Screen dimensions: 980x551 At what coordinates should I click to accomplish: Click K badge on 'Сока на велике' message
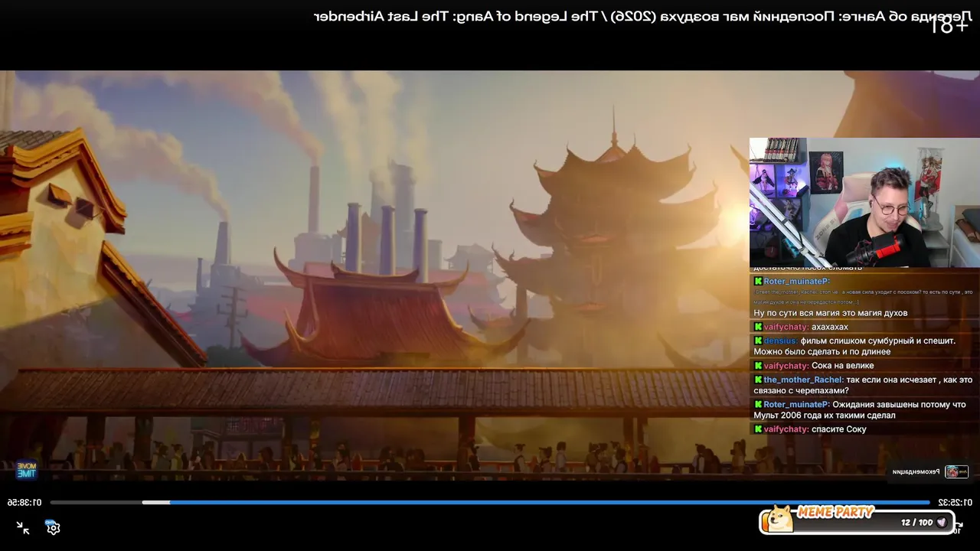pyautogui.click(x=758, y=366)
